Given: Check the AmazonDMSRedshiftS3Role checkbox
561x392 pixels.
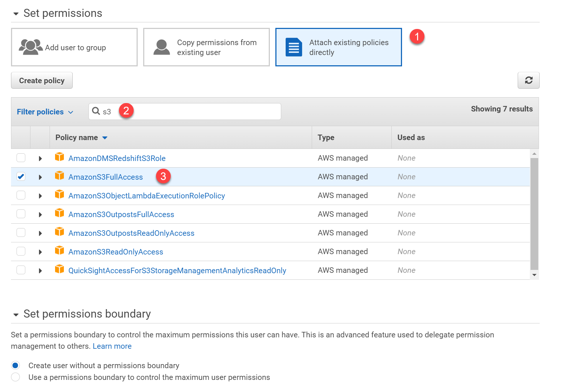Looking at the screenshot, I should [x=21, y=158].
